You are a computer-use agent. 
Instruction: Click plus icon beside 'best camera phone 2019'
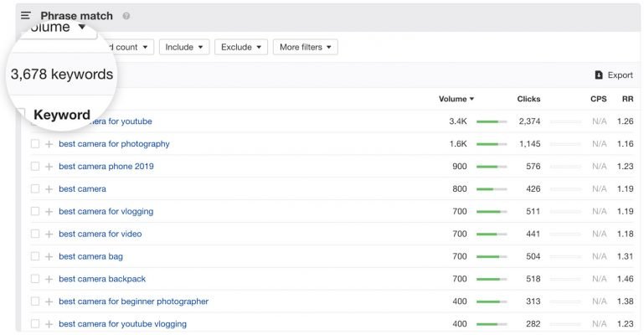coord(49,167)
